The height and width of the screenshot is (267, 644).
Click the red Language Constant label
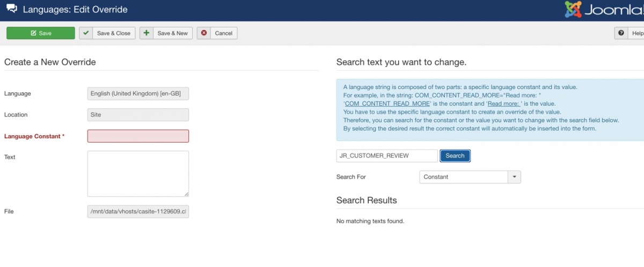coord(34,136)
